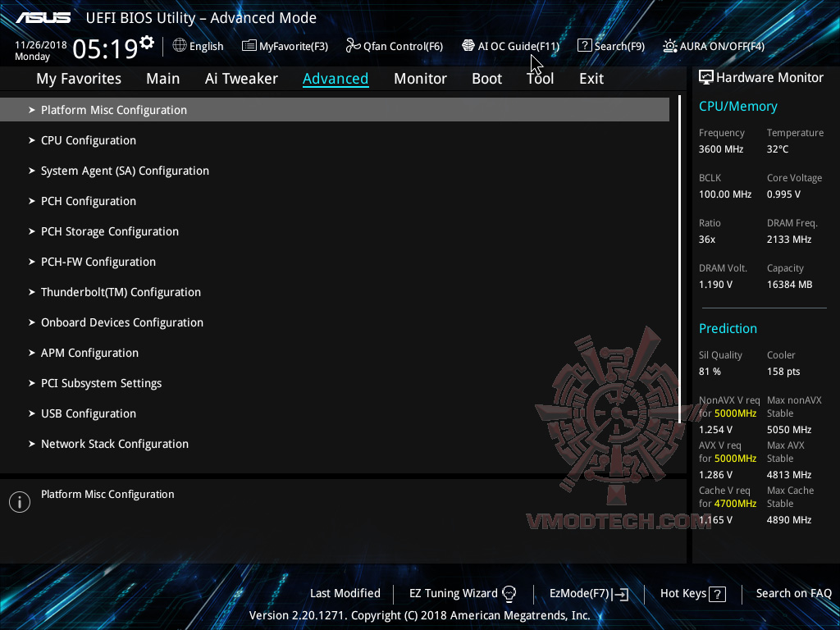Expand Onboard Devices Configuration arrow
The height and width of the screenshot is (630, 840).
pos(32,322)
